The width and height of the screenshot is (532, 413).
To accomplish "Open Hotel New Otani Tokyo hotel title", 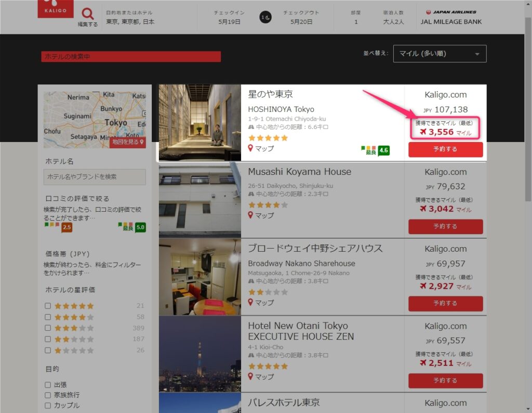I will (301, 331).
